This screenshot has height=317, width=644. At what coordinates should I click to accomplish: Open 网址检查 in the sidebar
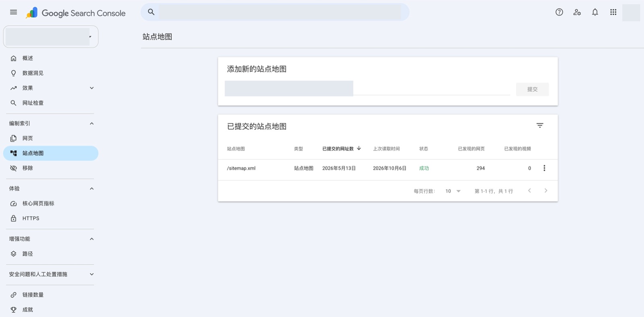click(x=51, y=103)
